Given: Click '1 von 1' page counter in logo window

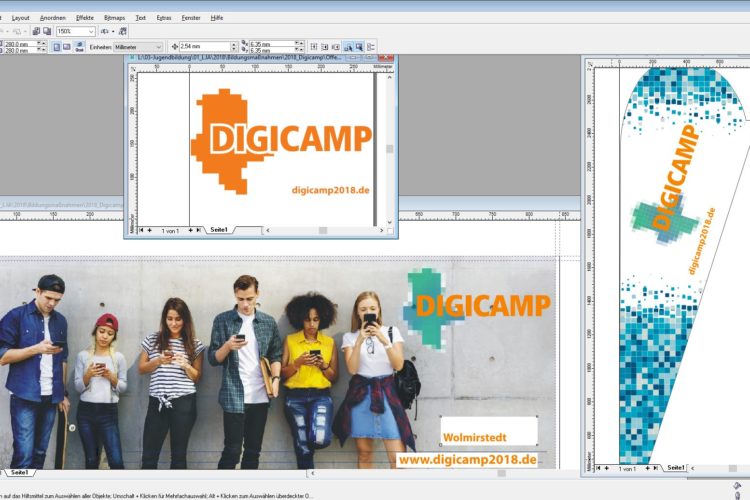Looking at the screenshot, I should [x=170, y=231].
